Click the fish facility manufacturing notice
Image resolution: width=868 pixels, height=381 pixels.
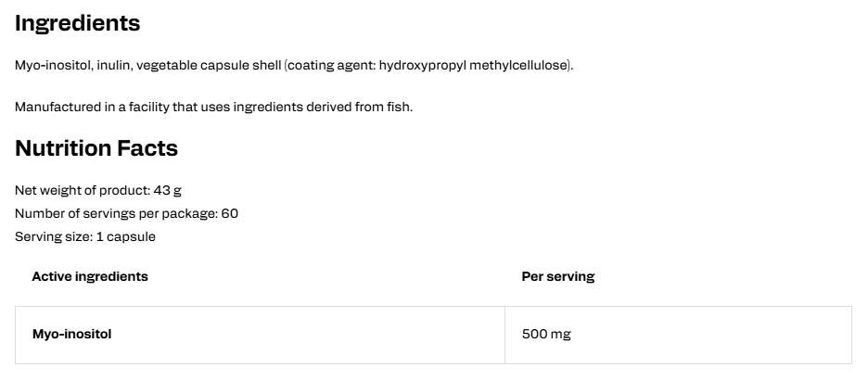click(213, 107)
